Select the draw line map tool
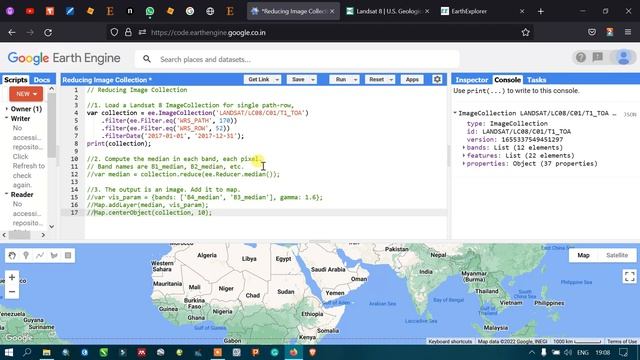The height and width of the screenshot is (360, 640). [x=40, y=256]
